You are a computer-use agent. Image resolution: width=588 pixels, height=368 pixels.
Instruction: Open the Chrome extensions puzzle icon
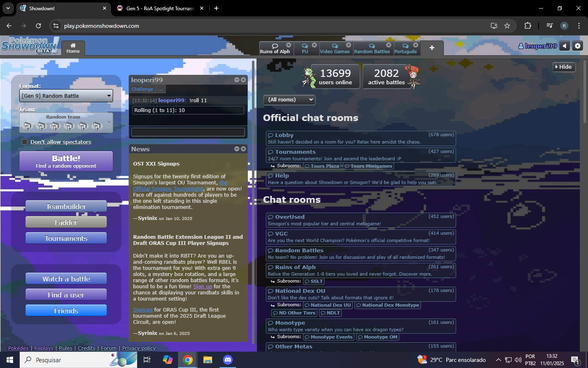click(x=528, y=26)
